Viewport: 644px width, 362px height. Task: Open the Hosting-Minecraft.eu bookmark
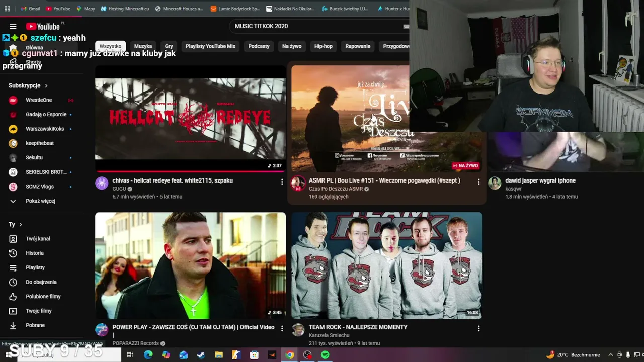(125, 9)
